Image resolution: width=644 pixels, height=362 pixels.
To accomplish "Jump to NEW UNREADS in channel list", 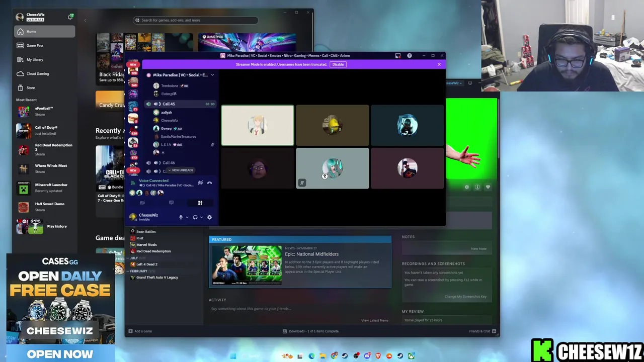I will coord(182,170).
